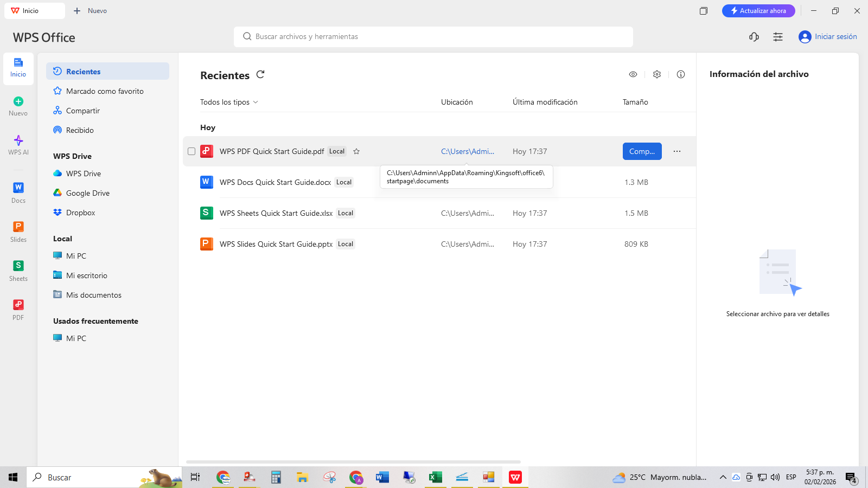This screenshot has width=868, height=488.
Task: Open more options for the PDF file
Action: coord(677,151)
